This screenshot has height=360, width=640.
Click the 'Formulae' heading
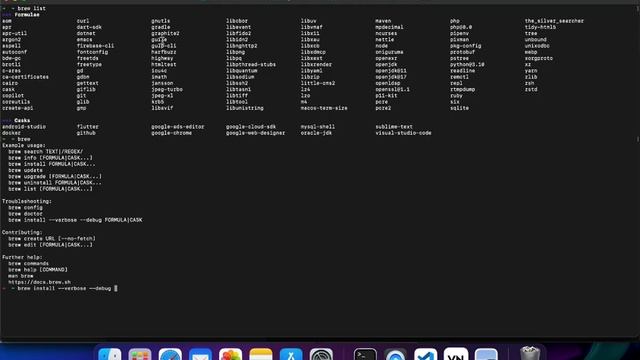pyautogui.click(x=27, y=15)
